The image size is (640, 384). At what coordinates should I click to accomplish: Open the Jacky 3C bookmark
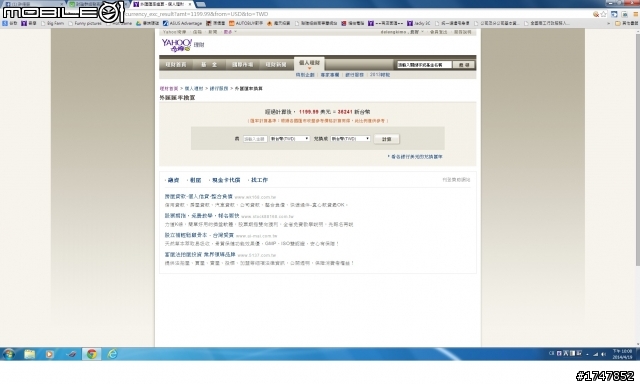click(x=418, y=23)
